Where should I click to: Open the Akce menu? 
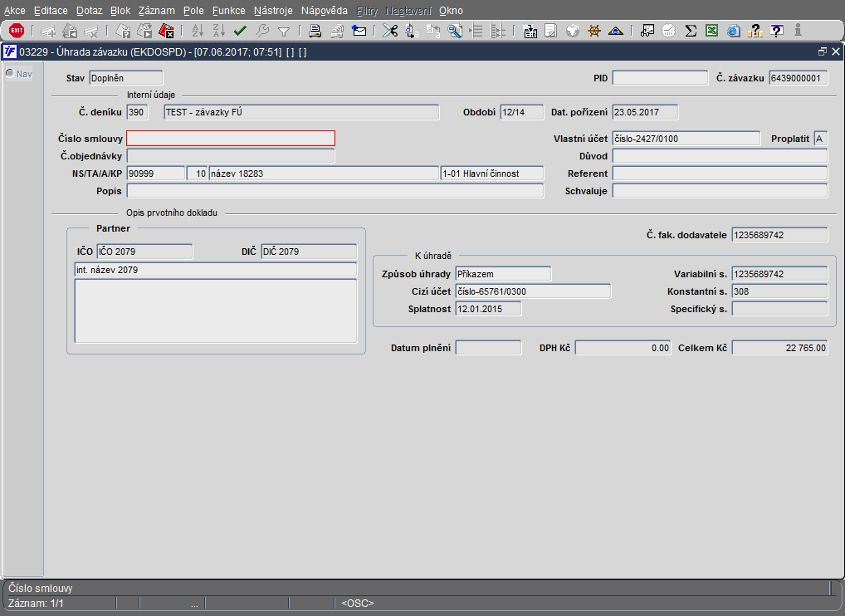click(x=15, y=11)
